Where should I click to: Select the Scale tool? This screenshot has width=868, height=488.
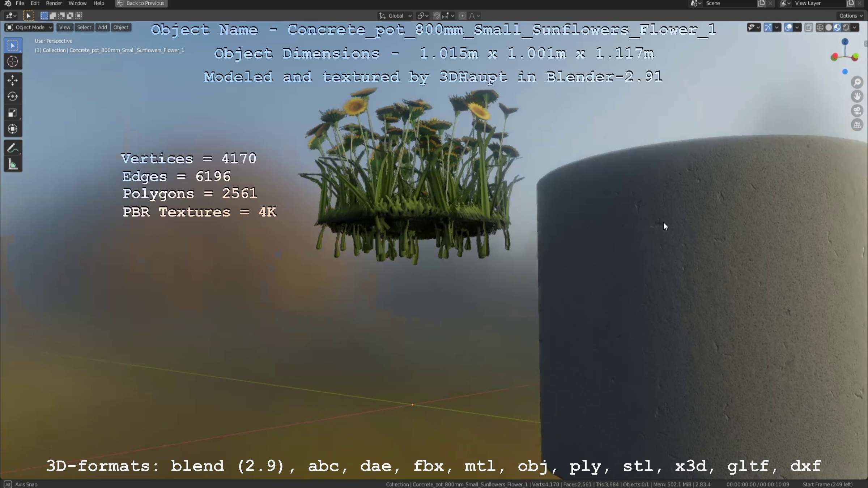13,113
